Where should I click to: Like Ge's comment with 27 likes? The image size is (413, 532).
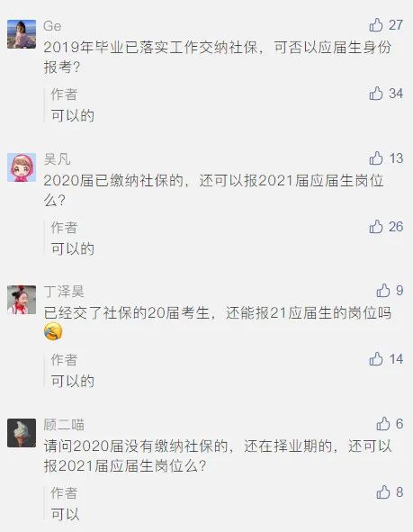(376, 25)
